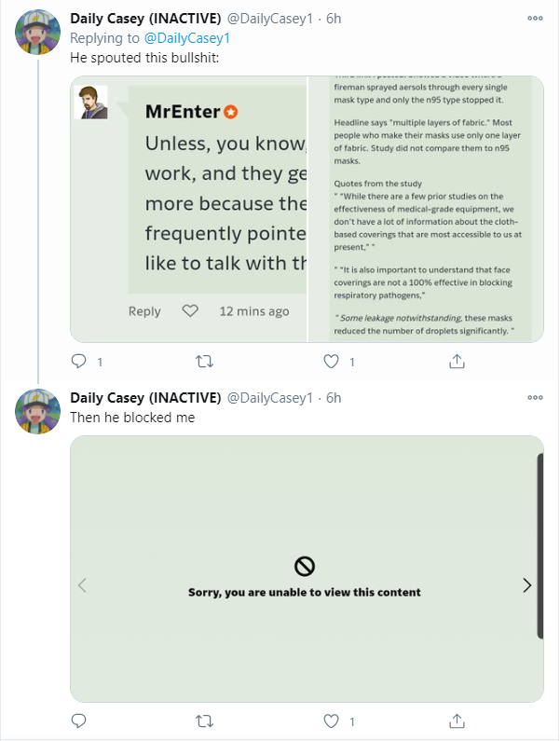Go to next image in blocked content
Screen dimensions: 560x741
526,585
